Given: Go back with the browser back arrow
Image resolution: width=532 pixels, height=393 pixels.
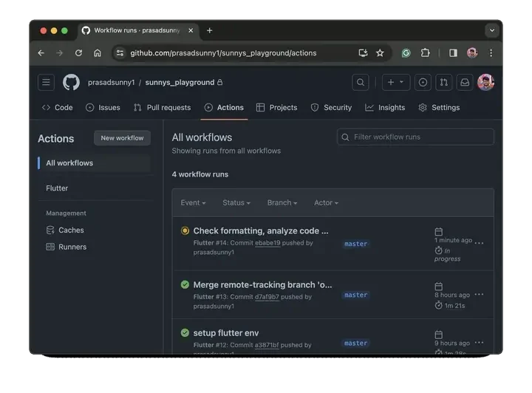Looking at the screenshot, I should point(41,53).
